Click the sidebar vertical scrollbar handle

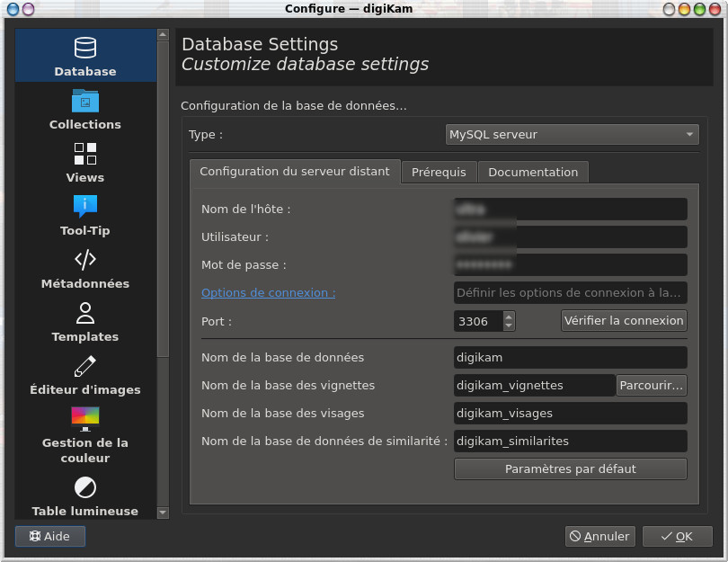[163, 200]
